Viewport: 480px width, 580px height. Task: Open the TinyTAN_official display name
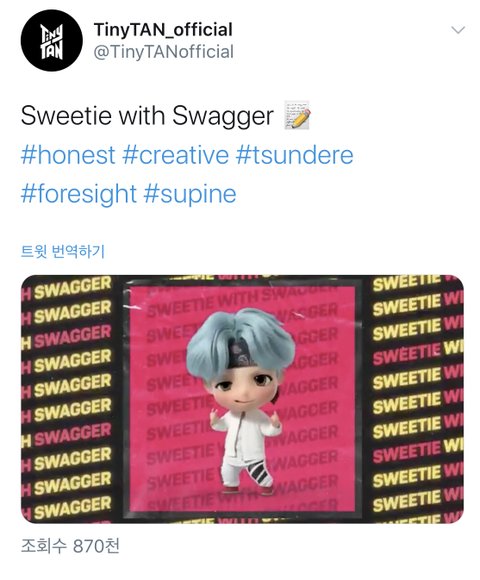pyautogui.click(x=163, y=30)
